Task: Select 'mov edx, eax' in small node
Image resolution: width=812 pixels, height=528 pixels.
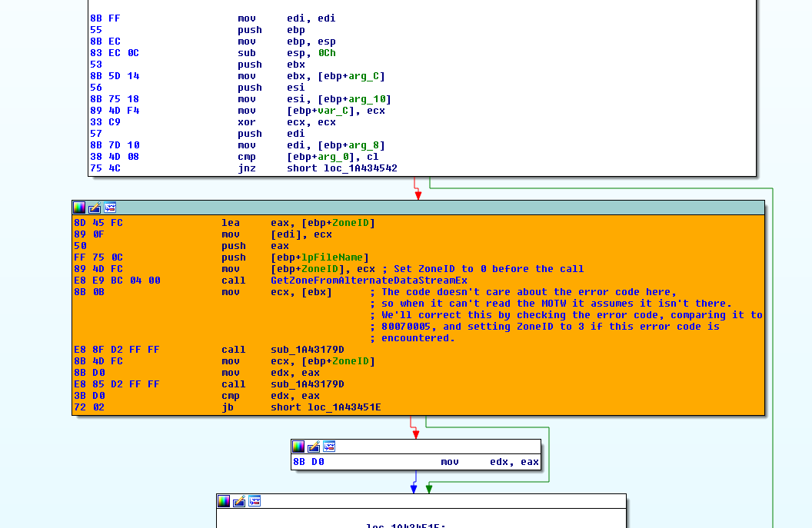Action: (490, 462)
